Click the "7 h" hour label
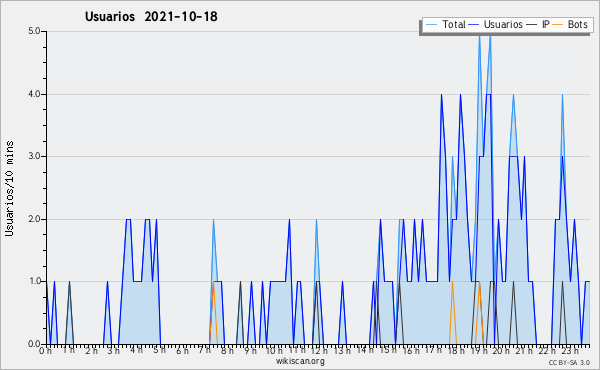This screenshot has height=370, width=600. pos(205,350)
